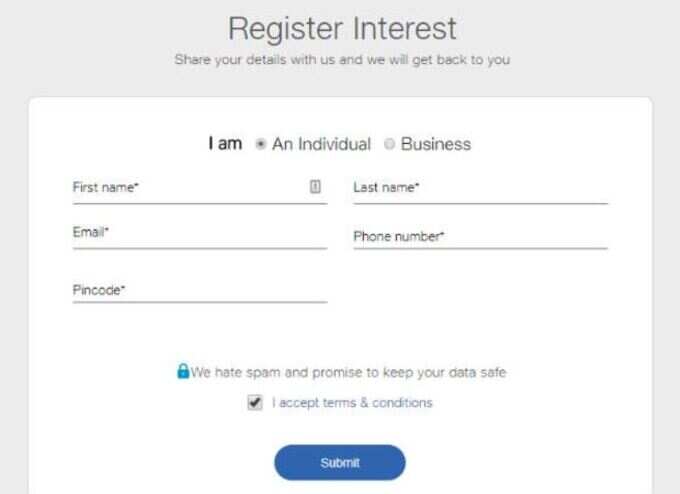Uncheck the accept terms checkbox
The image size is (680, 494).
[x=255, y=402]
